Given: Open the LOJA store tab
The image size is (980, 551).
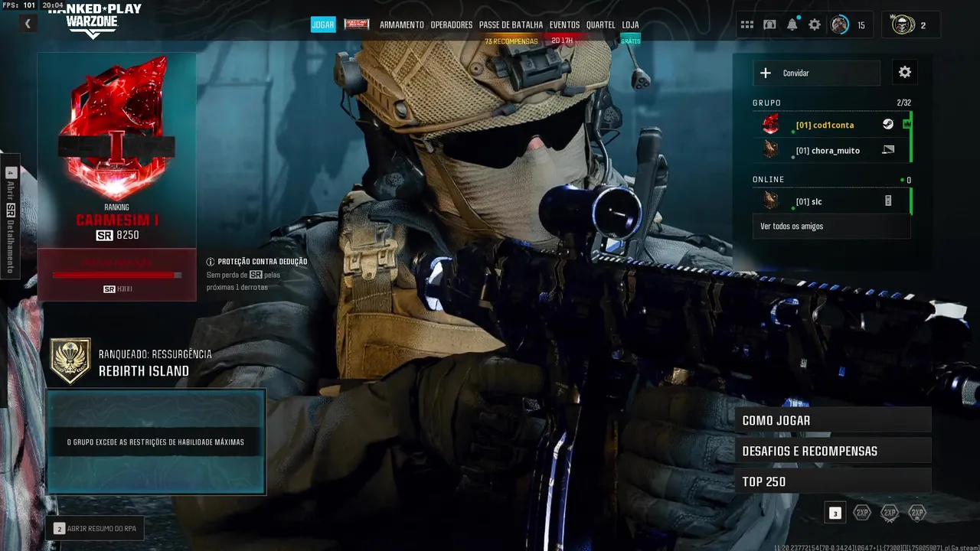Looking at the screenshot, I should click(x=630, y=24).
